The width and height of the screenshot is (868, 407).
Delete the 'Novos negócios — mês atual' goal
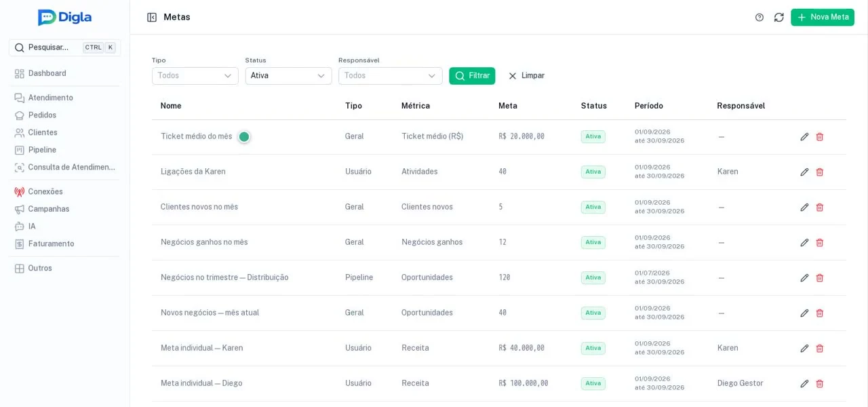(819, 313)
